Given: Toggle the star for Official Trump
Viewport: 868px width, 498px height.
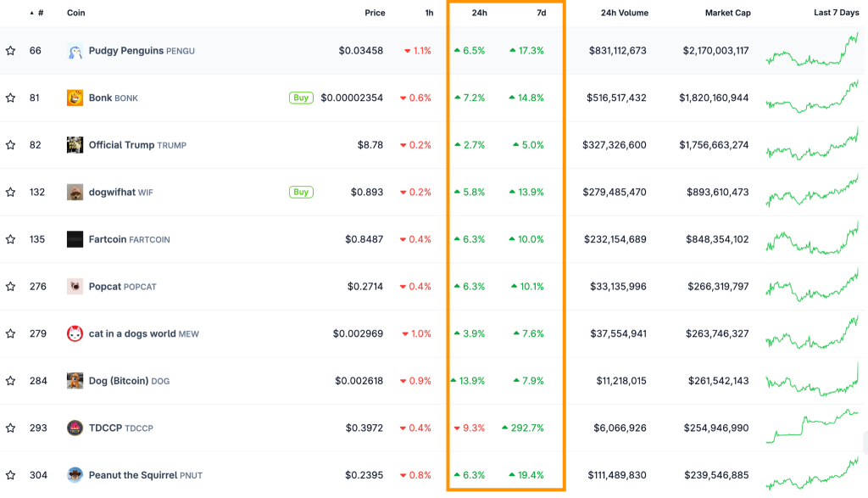Looking at the screenshot, I should [x=10, y=145].
